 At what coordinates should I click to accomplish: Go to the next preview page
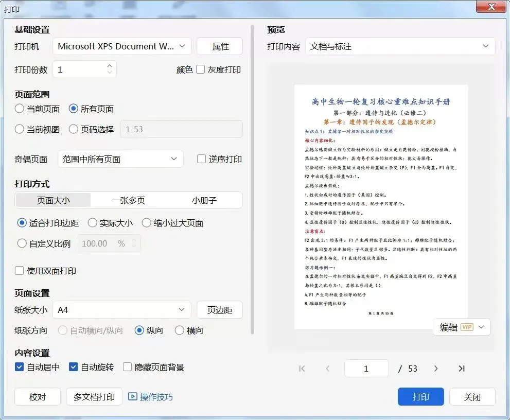pyautogui.click(x=436, y=369)
